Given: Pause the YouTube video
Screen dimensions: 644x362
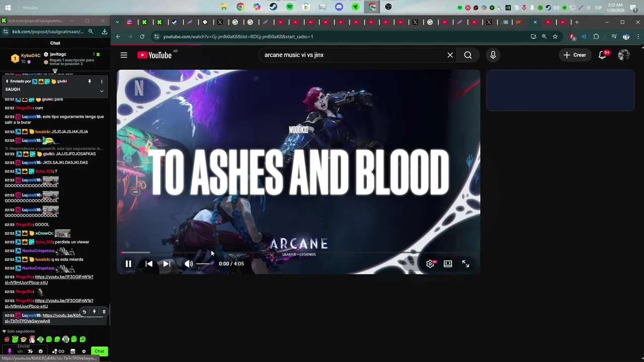Looking at the screenshot, I should 128,263.
